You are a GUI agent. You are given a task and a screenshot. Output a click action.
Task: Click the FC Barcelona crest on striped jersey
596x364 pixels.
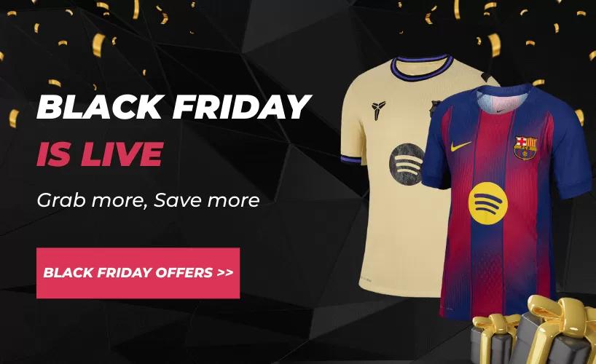525,148
